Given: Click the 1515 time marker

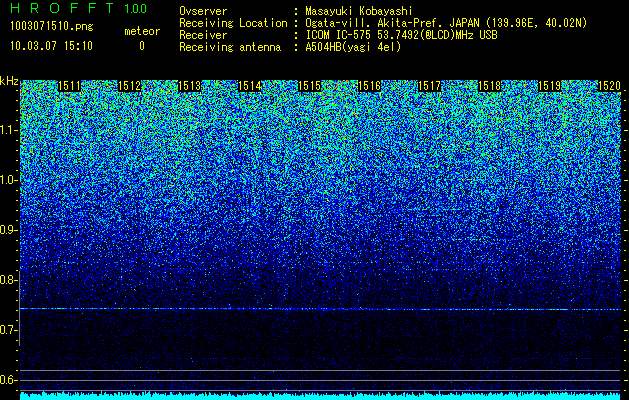Looking at the screenshot, I should 310,86.
